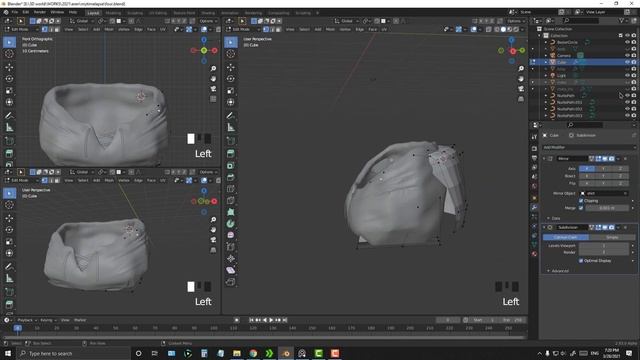The width and height of the screenshot is (640, 360).
Task: Toggle visibility eye for Camera object
Action: point(627,55)
